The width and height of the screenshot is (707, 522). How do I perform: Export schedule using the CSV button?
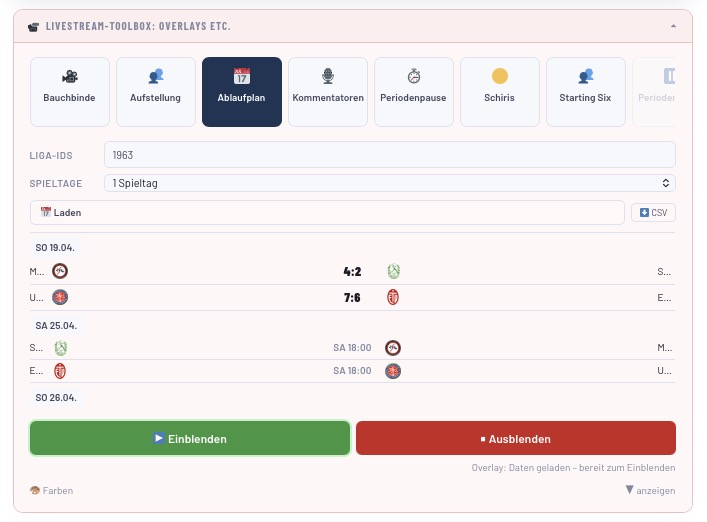(x=653, y=213)
